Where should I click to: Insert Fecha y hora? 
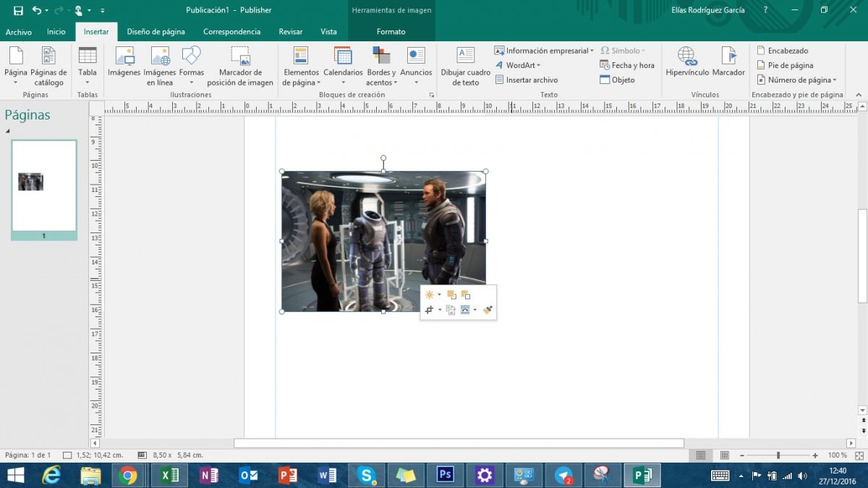627,65
